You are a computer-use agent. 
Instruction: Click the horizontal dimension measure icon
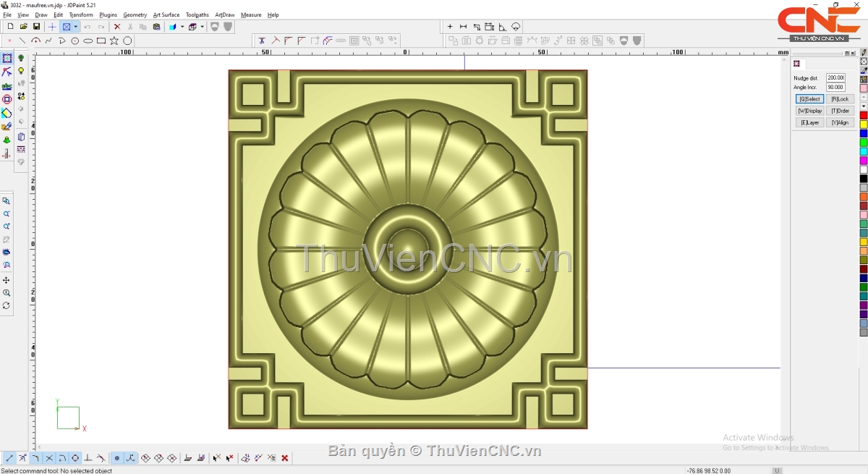coord(464,27)
